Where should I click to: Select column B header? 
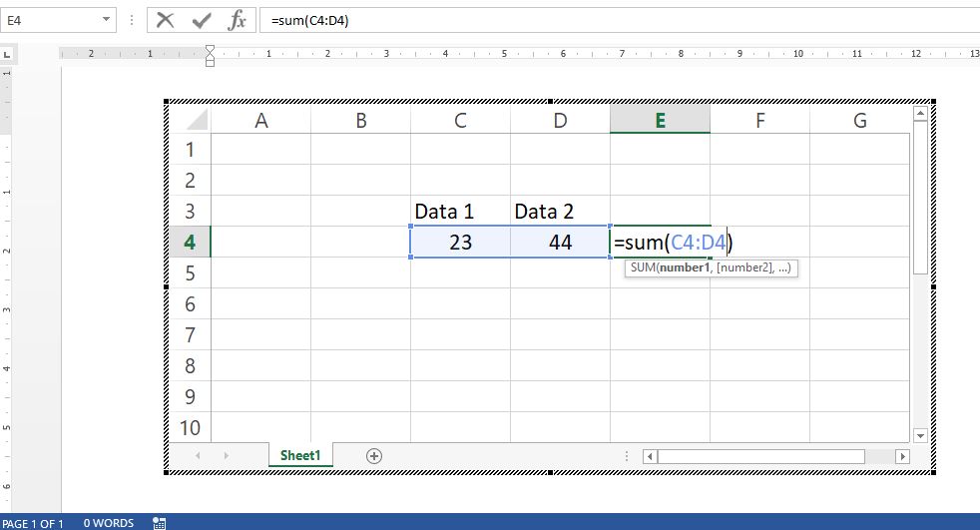point(360,120)
